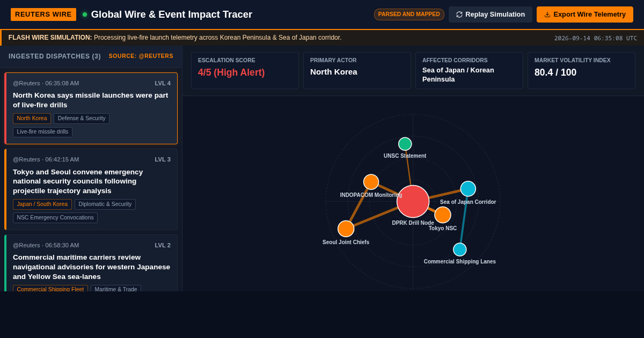Select the Seoul Joint Chiefs node
This screenshot has height=338, width=644.
pyautogui.click(x=346, y=229)
